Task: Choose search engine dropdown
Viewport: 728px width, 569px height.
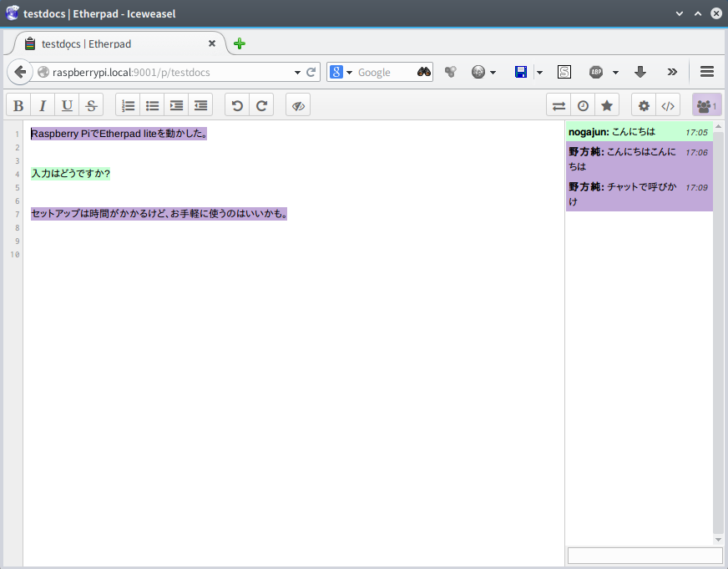Action: (x=341, y=72)
